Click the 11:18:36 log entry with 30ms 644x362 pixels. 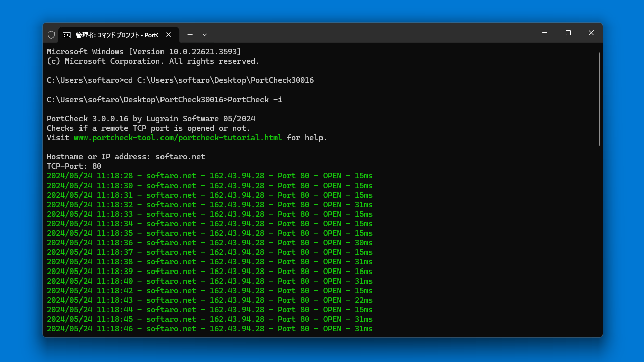pyautogui.click(x=210, y=243)
